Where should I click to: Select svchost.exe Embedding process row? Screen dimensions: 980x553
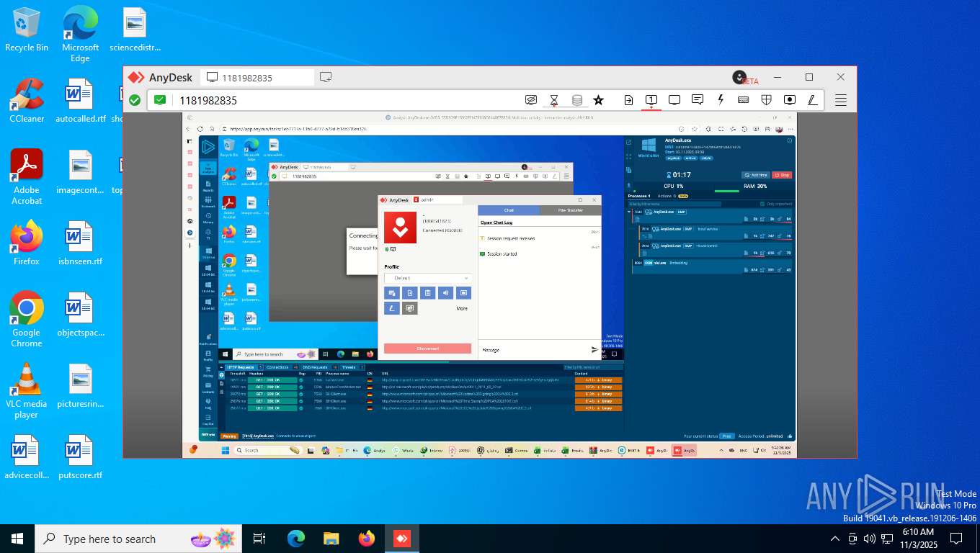click(x=712, y=266)
